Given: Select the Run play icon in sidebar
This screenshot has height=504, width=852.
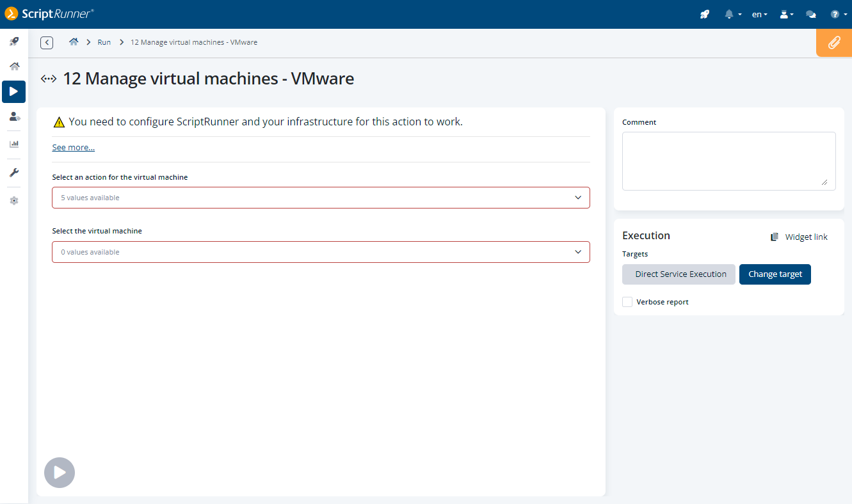Looking at the screenshot, I should pos(14,92).
